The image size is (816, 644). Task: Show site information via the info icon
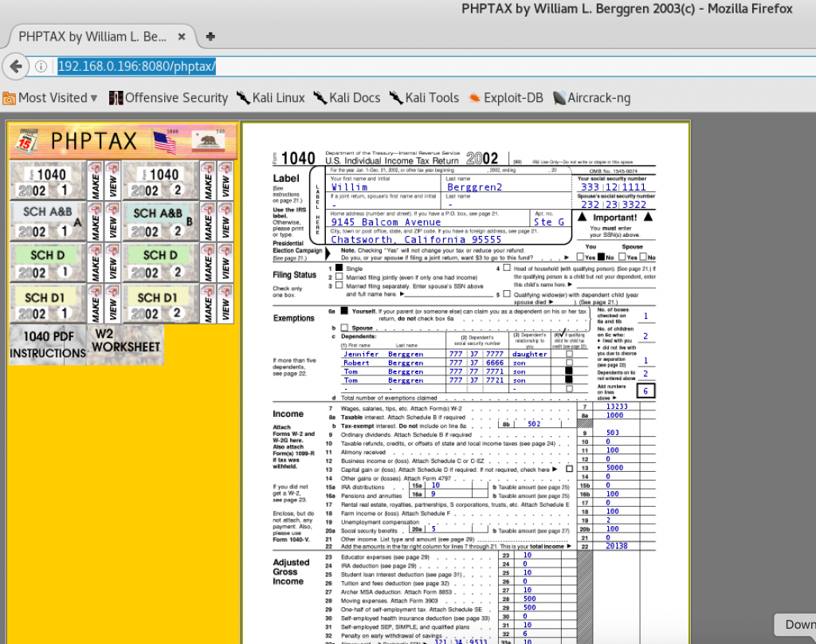41,67
